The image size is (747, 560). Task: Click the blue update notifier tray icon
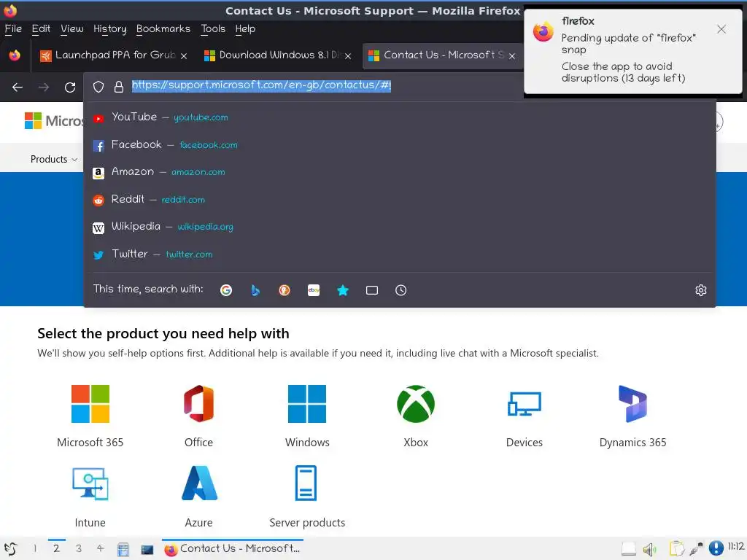coord(716,548)
